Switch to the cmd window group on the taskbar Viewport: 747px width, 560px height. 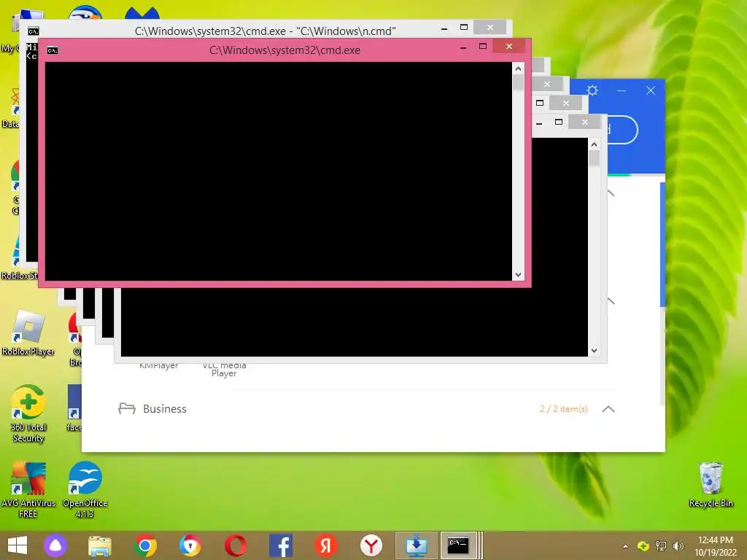pos(461,545)
